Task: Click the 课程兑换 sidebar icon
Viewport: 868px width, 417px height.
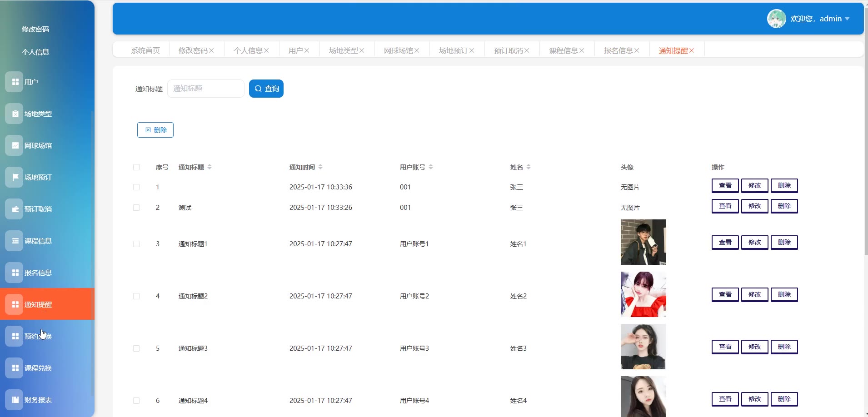Action: pyautogui.click(x=14, y=368)
